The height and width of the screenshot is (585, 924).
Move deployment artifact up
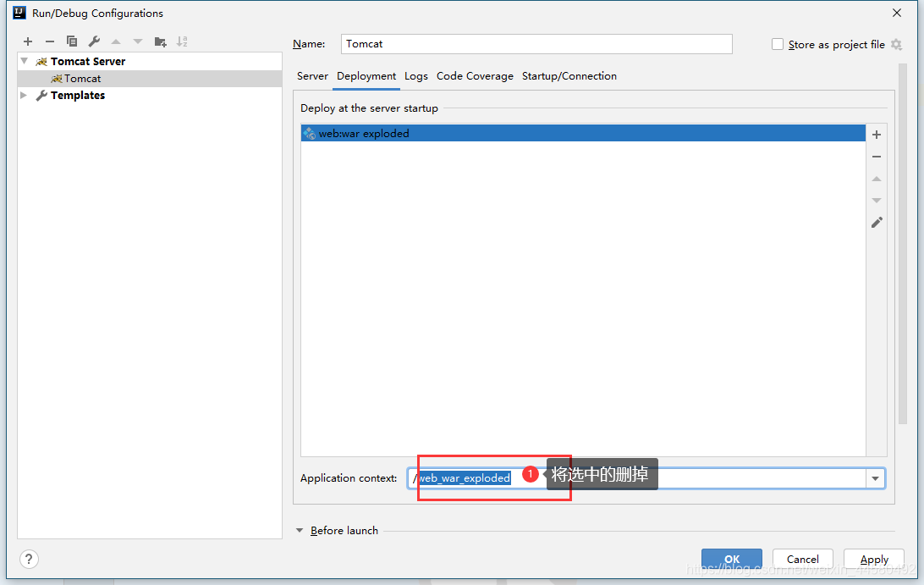point(877,179)
